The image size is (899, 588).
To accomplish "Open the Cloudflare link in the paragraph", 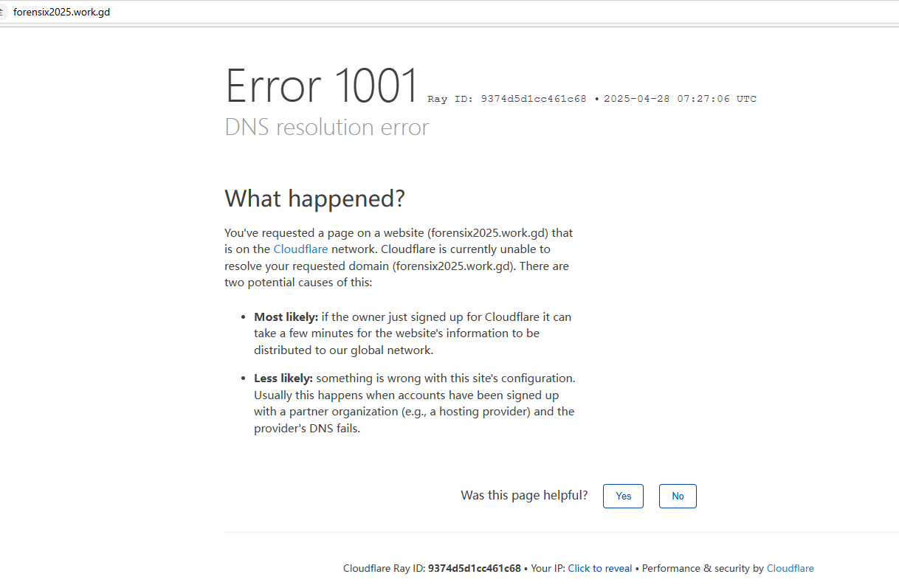I will coord(300,249).
